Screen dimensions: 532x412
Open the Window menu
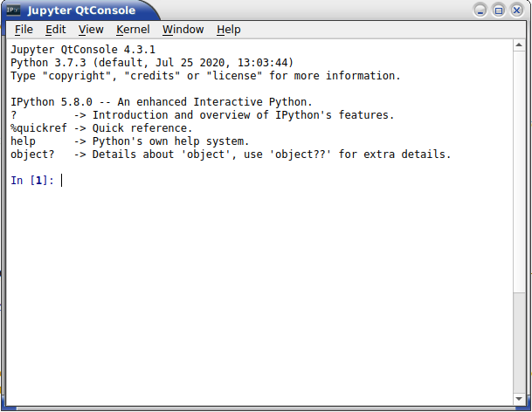point(183,30)
